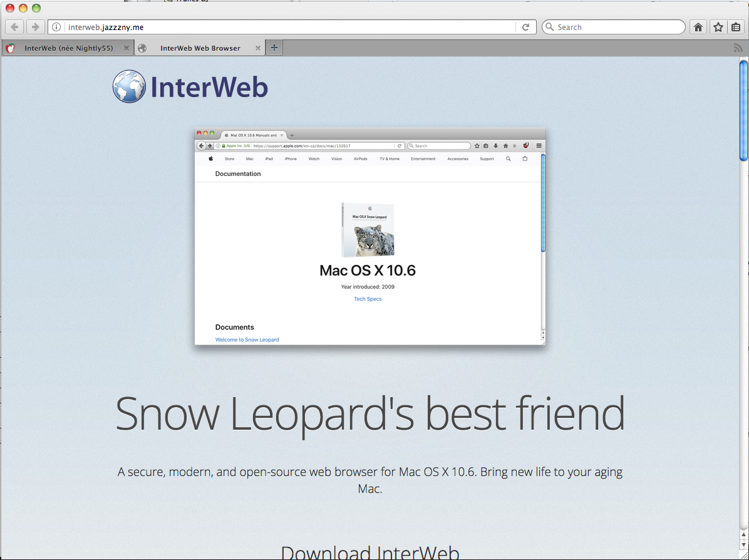Click the interweb.jazzzny.me address field
The width and height of the screenshot is (749, 560).
tap(291, 27)
